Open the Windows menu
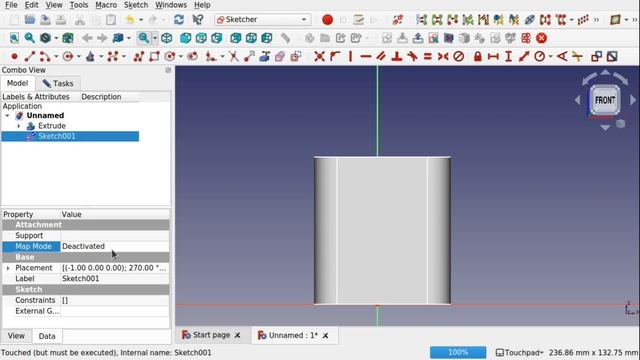 [171, 5]
